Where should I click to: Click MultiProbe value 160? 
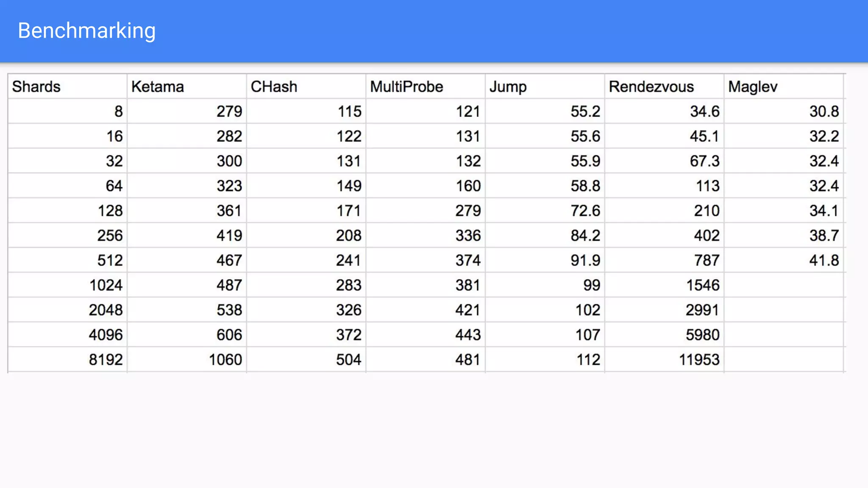pyautogui.click(x=426, y=186)
